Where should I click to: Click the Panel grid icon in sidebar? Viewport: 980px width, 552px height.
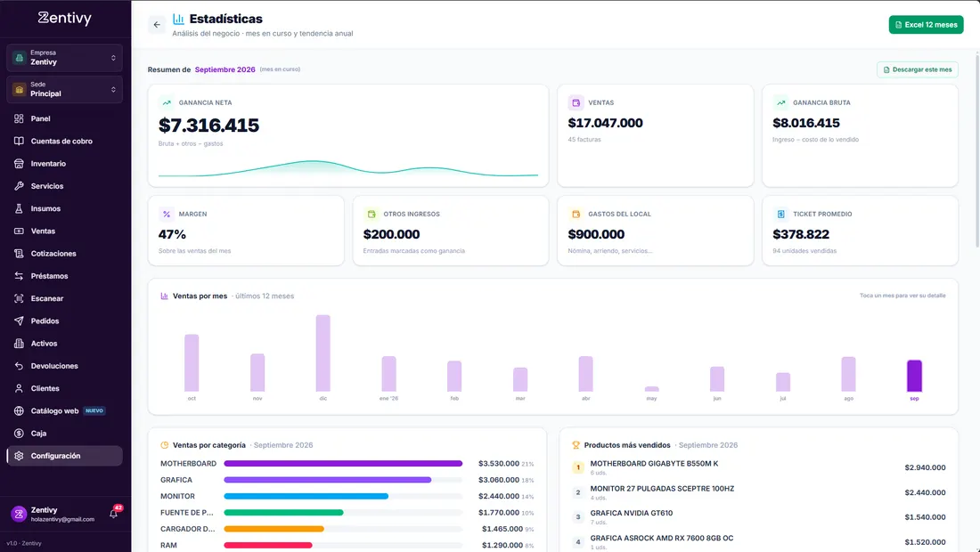pos(19,118)
